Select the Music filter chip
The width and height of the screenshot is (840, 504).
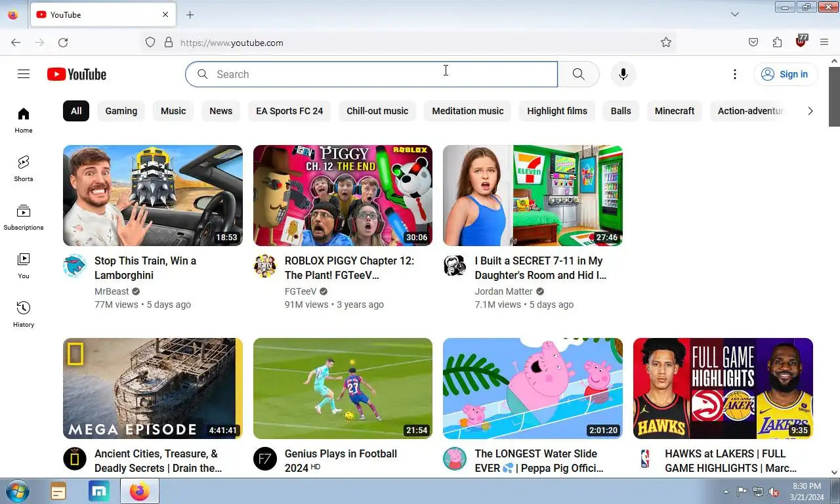click(x=173, y=111)
